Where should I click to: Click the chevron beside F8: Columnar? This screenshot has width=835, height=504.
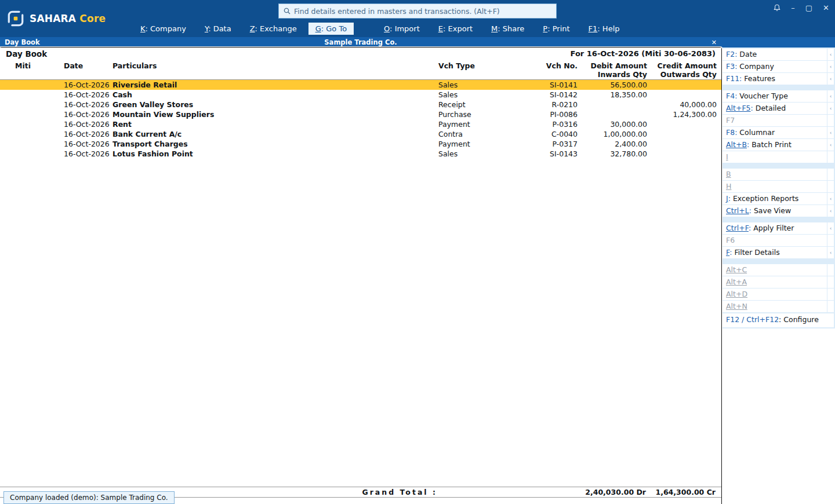(830, 133)
